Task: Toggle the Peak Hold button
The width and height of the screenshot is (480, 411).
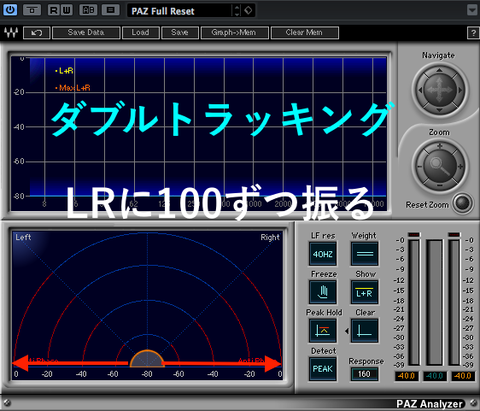Action: tap(323, 331)
